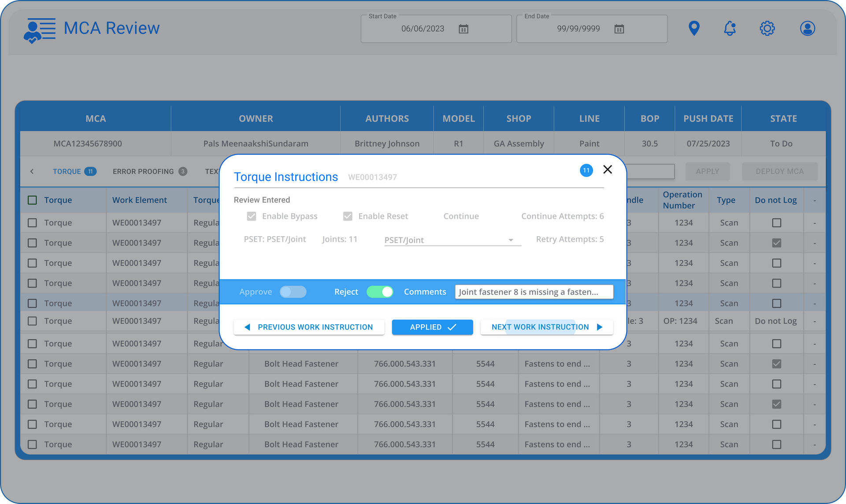Click the PUSH DATE column header
Screen dimensions: 846x504
(x=708, y=119)
